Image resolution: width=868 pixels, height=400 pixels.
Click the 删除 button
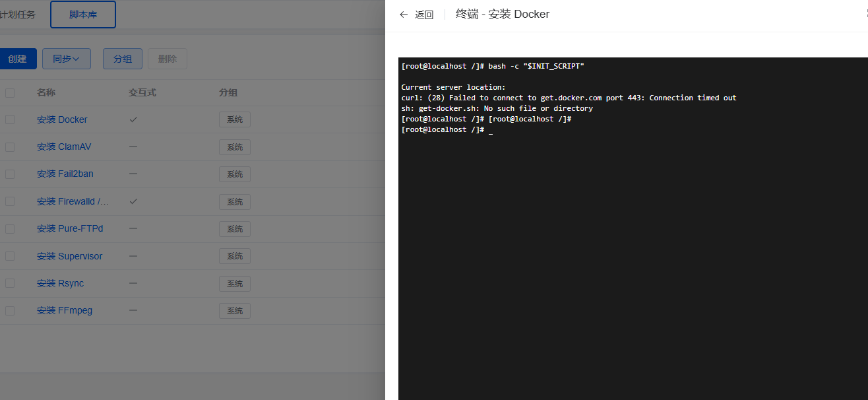[168, 59]
